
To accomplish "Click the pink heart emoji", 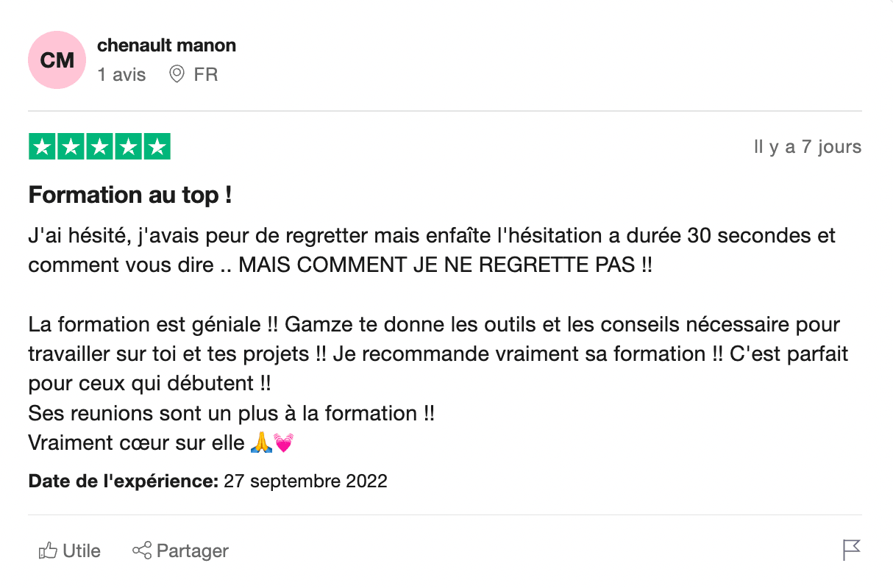I will [283, 443].
